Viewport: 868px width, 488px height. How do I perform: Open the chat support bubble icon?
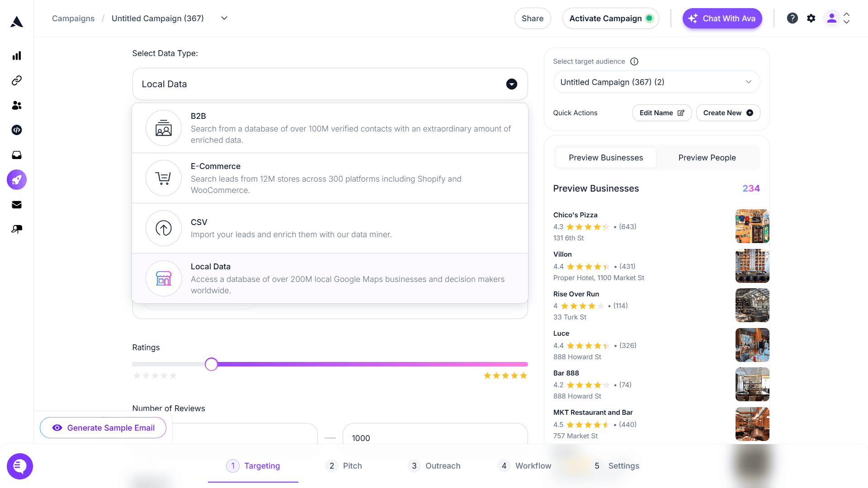[x=20, y=466]
